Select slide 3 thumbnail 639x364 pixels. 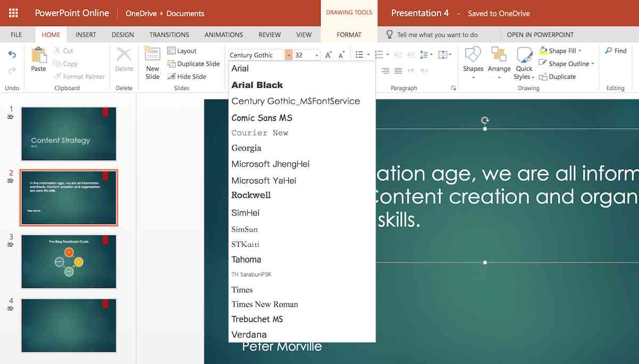68,261
